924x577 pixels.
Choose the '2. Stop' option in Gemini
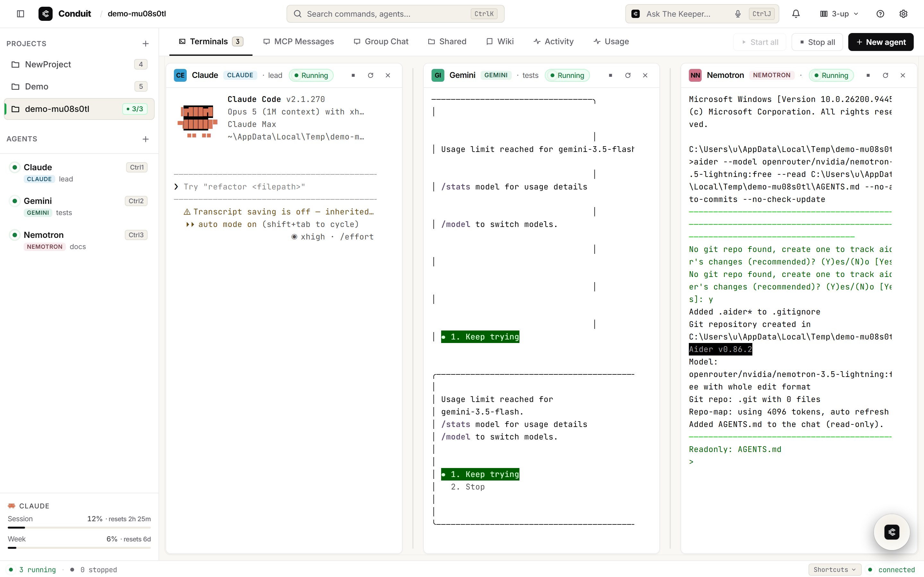468,487
